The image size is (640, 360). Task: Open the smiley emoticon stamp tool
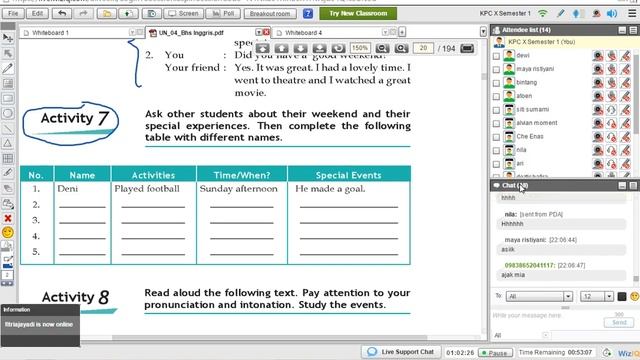(x=8, y=233)
